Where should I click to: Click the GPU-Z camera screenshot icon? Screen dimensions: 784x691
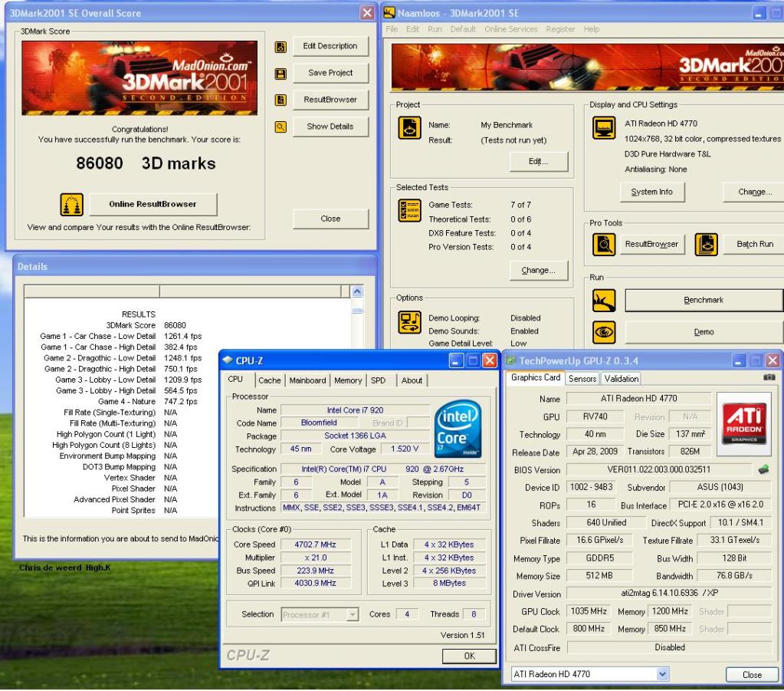click(x=769, y=377)
